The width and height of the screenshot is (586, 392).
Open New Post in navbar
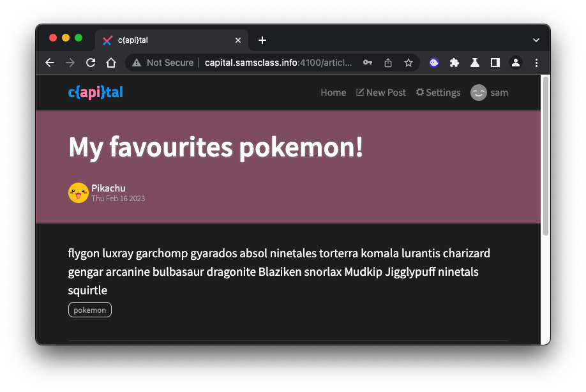(381, 93)
